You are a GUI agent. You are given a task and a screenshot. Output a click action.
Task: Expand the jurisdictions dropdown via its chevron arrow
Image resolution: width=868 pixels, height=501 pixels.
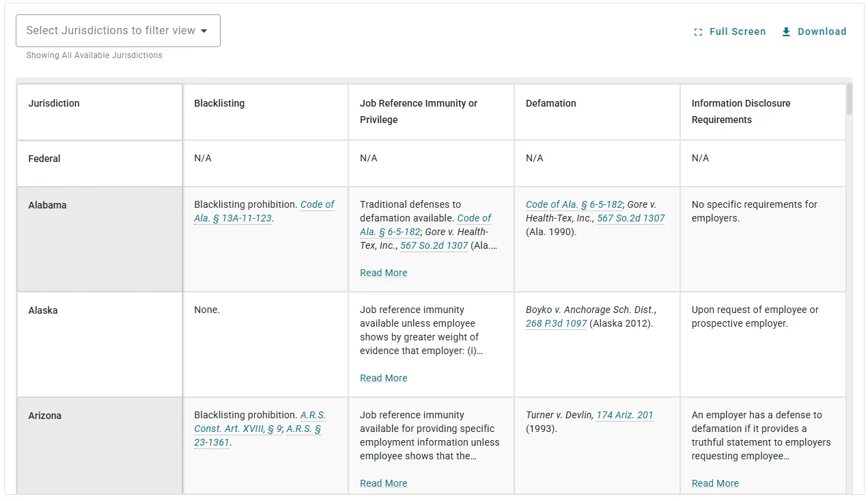[x=204, y=30]
